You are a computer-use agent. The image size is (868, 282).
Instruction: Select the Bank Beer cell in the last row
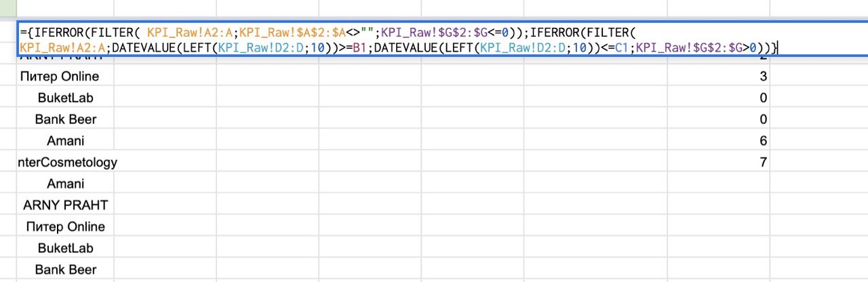(66, 270)
